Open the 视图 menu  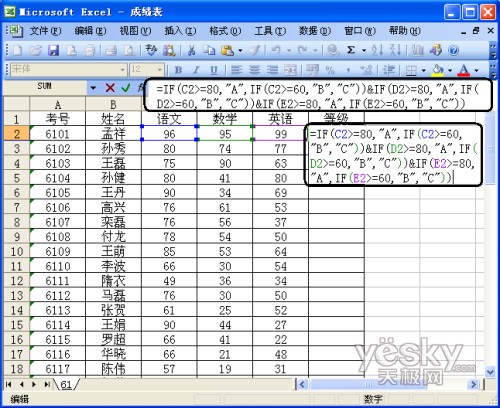[x=135, y=31]
